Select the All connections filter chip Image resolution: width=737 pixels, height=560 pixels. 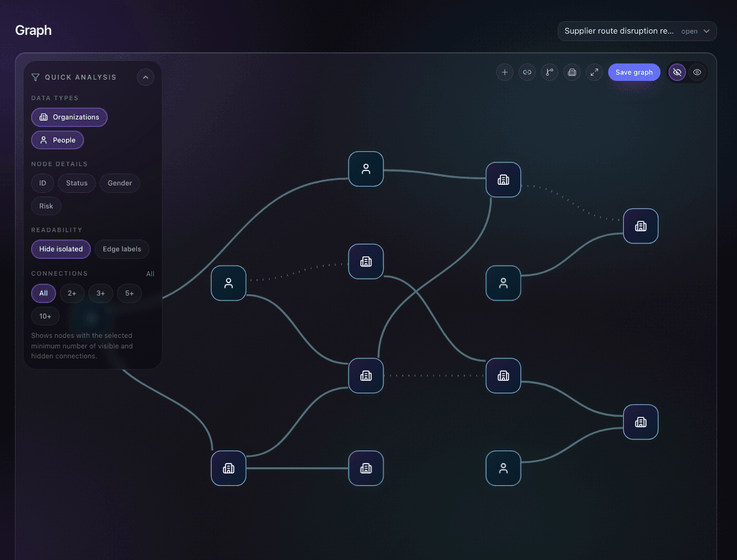[43, 293]
